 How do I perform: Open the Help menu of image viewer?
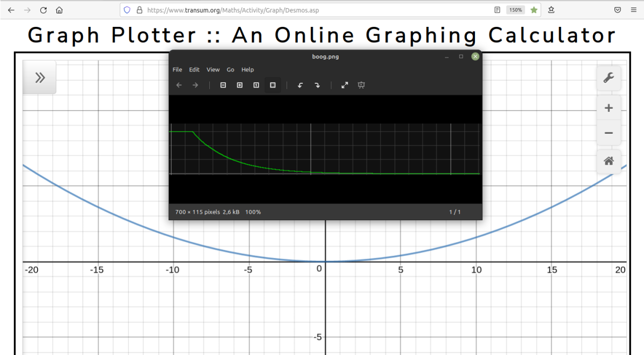[247, 70]
